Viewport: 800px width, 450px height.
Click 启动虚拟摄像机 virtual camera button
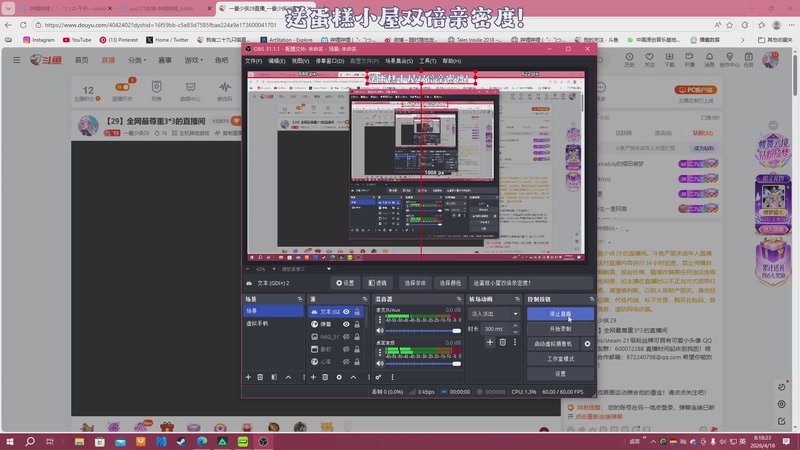point(554,344)
